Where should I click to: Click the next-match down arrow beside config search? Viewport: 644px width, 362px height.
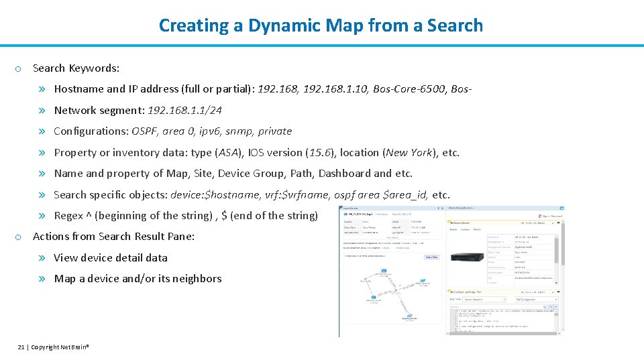(x=551, y=306)
